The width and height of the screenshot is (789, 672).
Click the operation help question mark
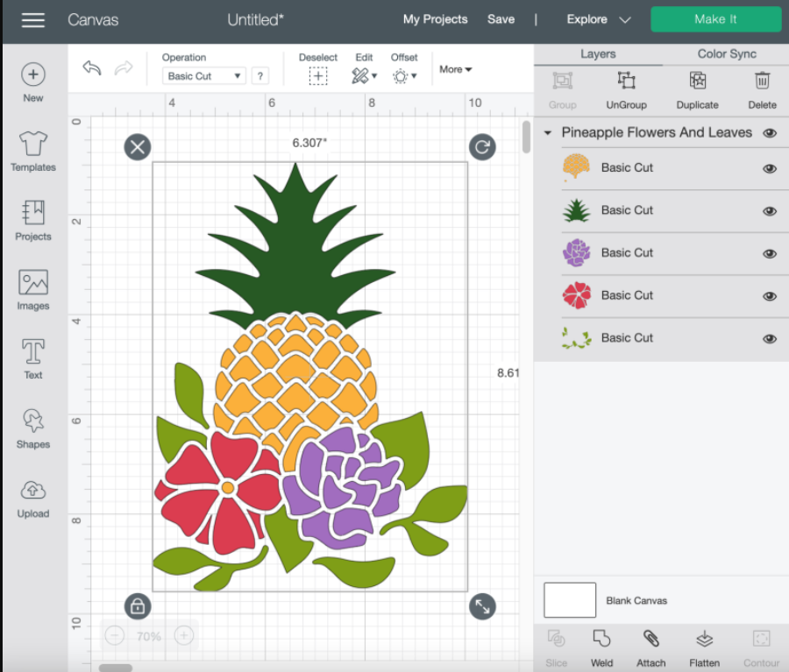click(260, 76)
